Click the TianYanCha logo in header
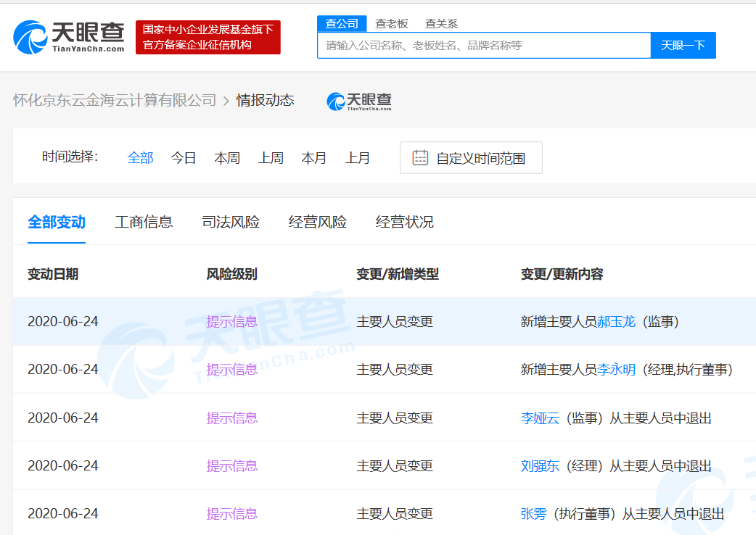Image resolution: width=756 pixels, height=535 pixels. 69,36
